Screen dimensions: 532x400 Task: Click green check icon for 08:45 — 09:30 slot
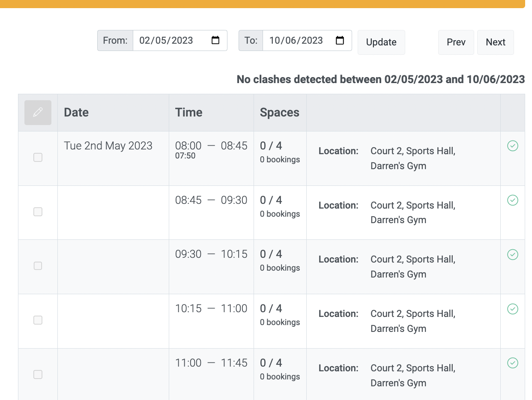(x=513, y=200)
